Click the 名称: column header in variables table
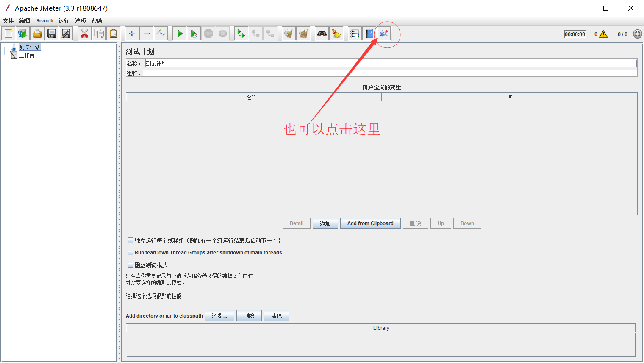The height and width of the screenshot is (363, 644). pyautogui.click(x=254, y=98)
